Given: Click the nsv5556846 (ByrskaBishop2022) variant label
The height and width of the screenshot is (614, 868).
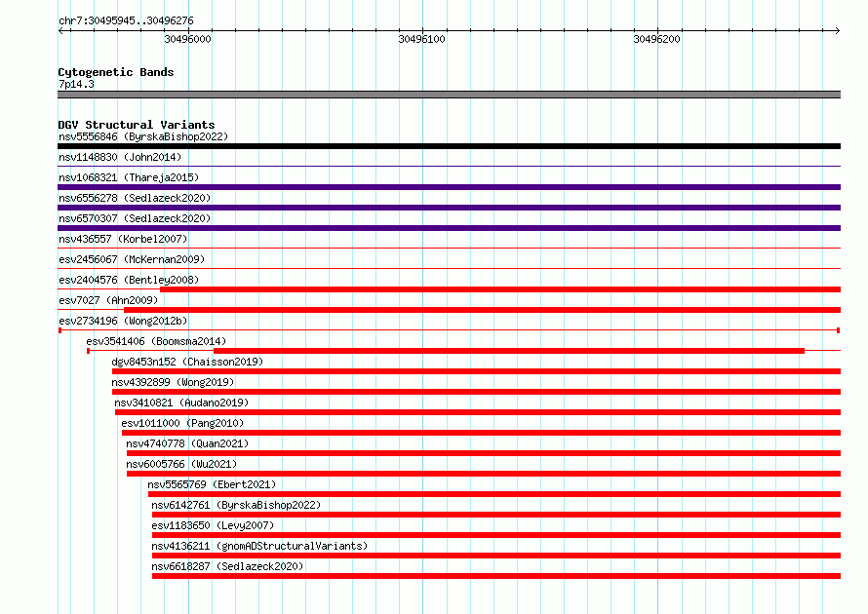Looking at the screenshot, I should pyautogui.click(x=143, y=136).
